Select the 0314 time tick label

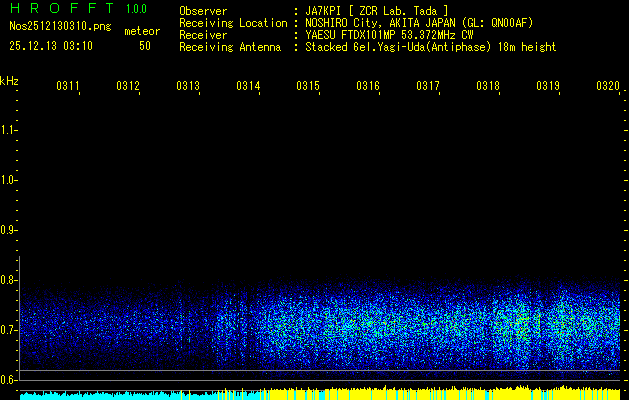point(248,87)
